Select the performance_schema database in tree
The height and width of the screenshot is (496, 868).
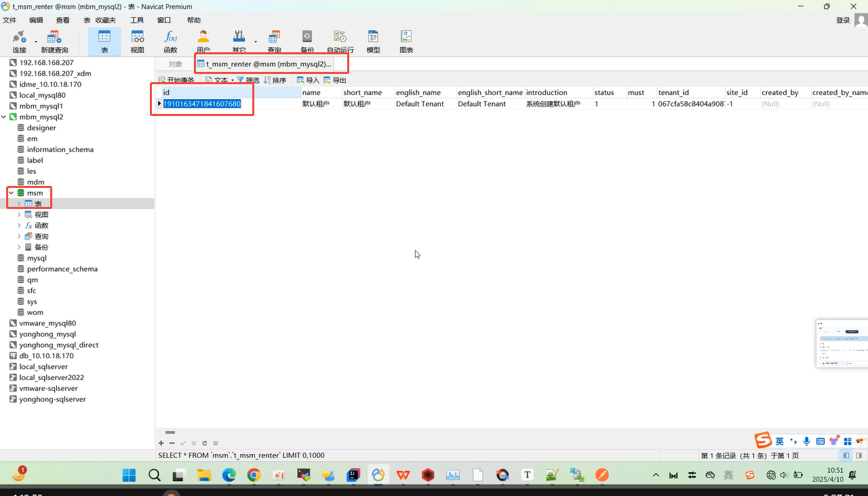[x=62, y=269]
